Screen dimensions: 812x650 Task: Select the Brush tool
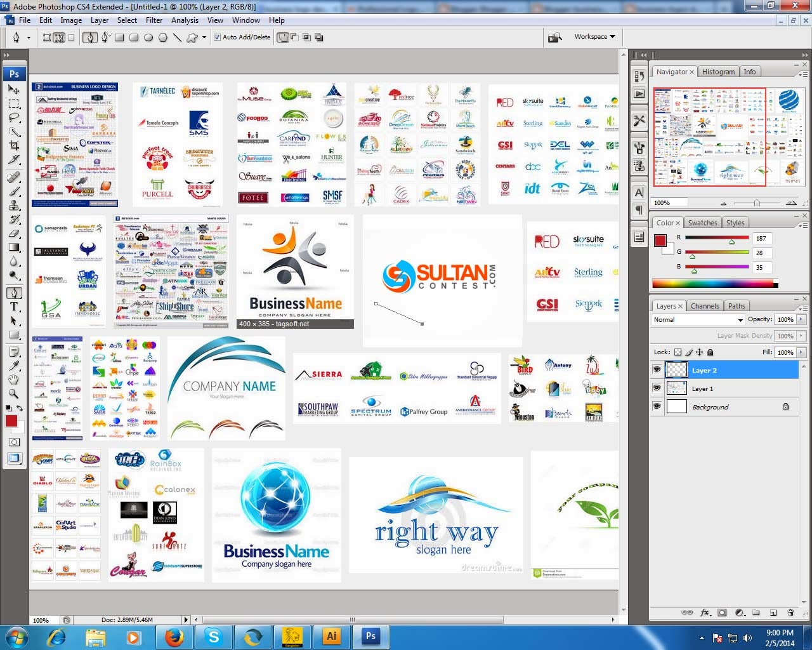coord(14,191)
